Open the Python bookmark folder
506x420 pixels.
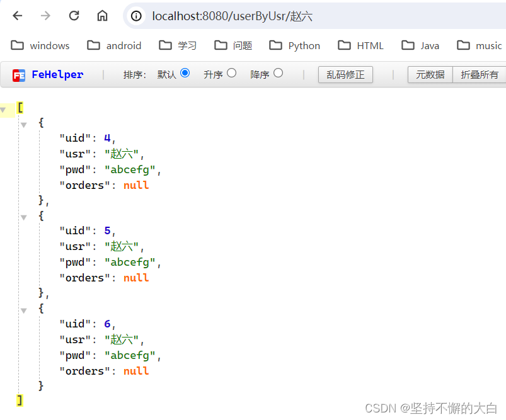[x=295, y=45]
